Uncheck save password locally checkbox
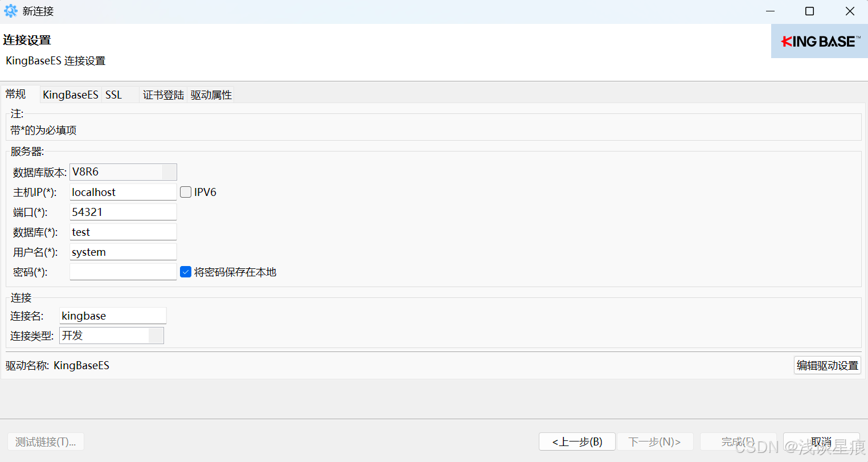Screen dimensions: 868x462 click(x=186, y=272)
